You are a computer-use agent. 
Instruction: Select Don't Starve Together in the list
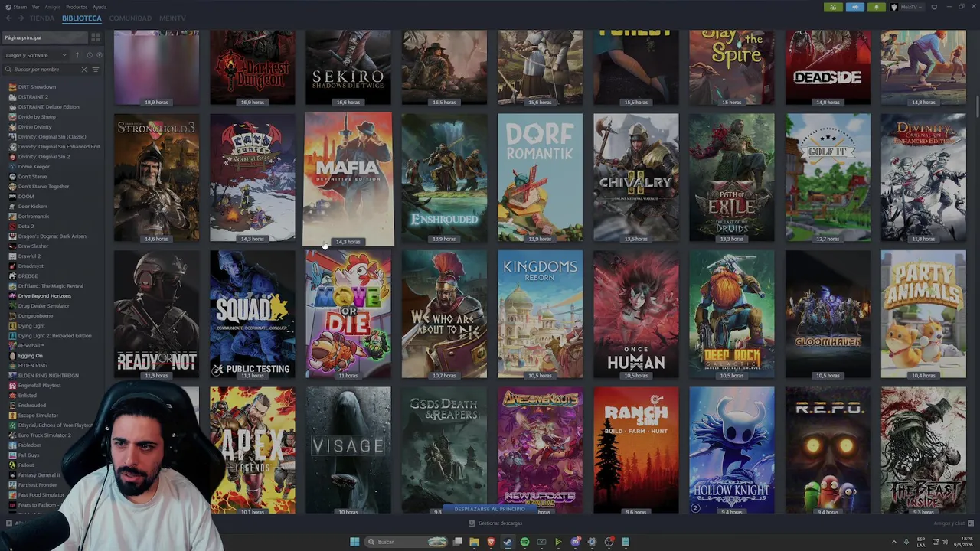point(43,187)
